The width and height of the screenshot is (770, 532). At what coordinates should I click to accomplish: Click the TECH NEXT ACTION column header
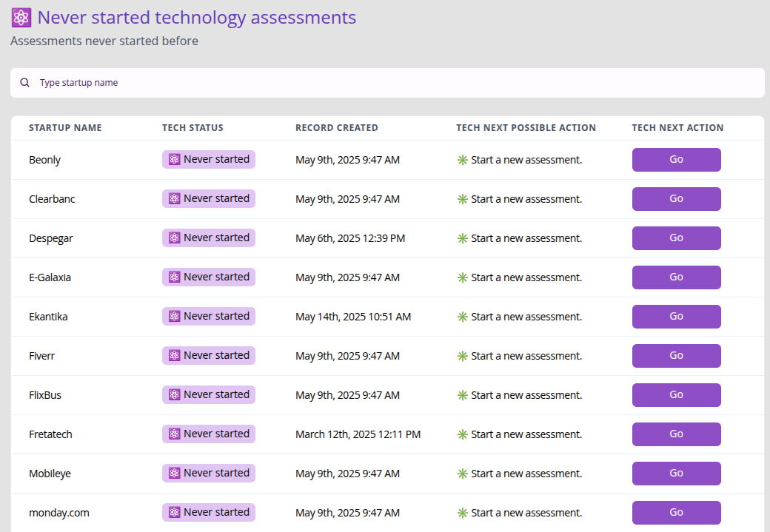tap(677, 128)
